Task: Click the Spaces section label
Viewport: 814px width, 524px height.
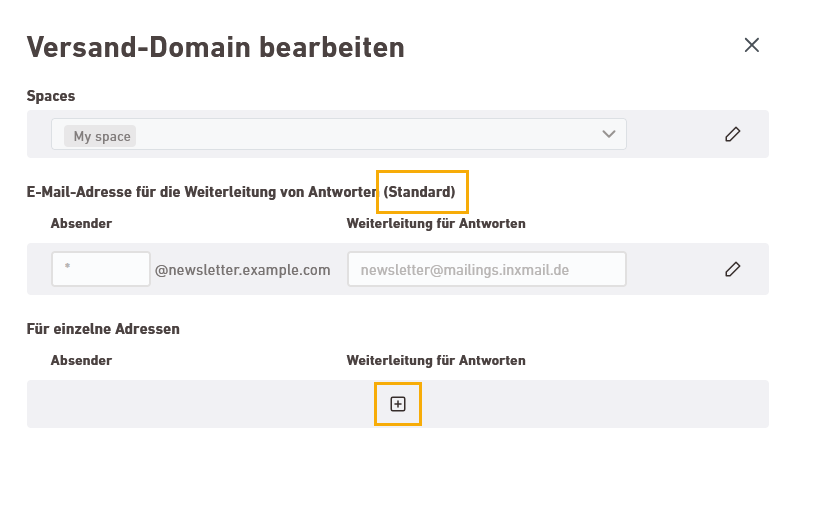Action: coord(51,96)
